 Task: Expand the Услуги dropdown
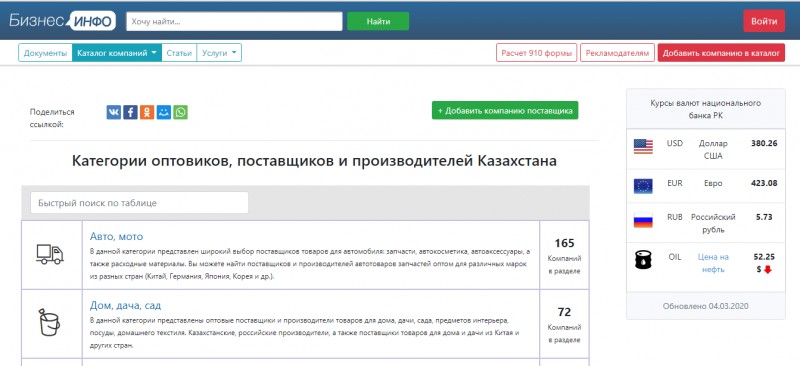coord(219,53)
